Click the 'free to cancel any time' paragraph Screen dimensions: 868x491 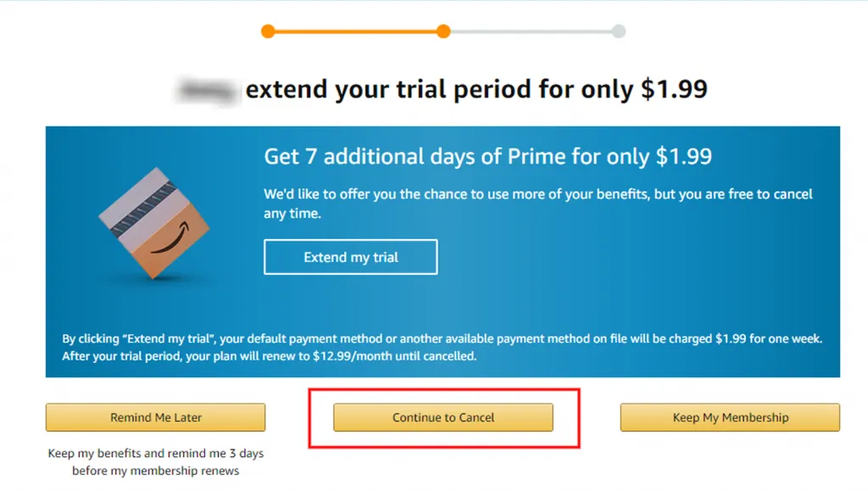point(537,204)
